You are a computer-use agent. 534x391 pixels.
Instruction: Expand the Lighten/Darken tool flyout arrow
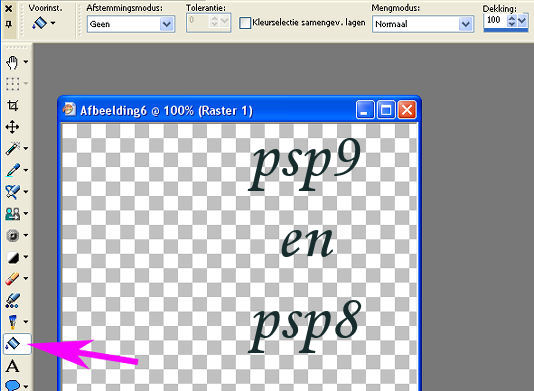point(26,257)
